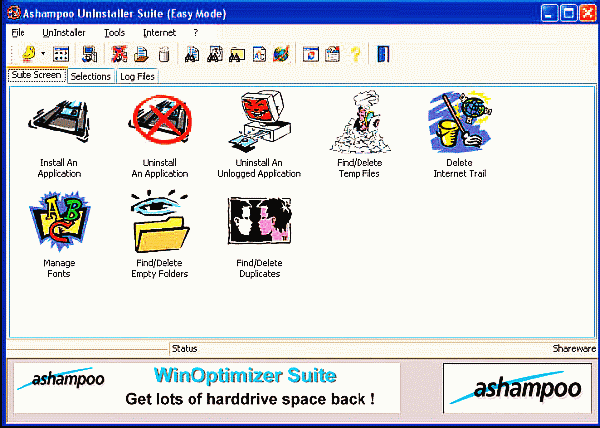Open the File menu

18,32
